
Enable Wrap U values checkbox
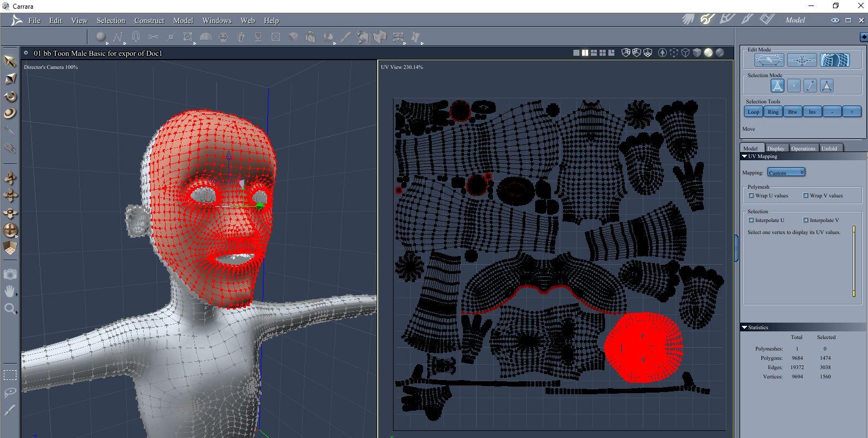pyautogui.click(x=751, y=196)
